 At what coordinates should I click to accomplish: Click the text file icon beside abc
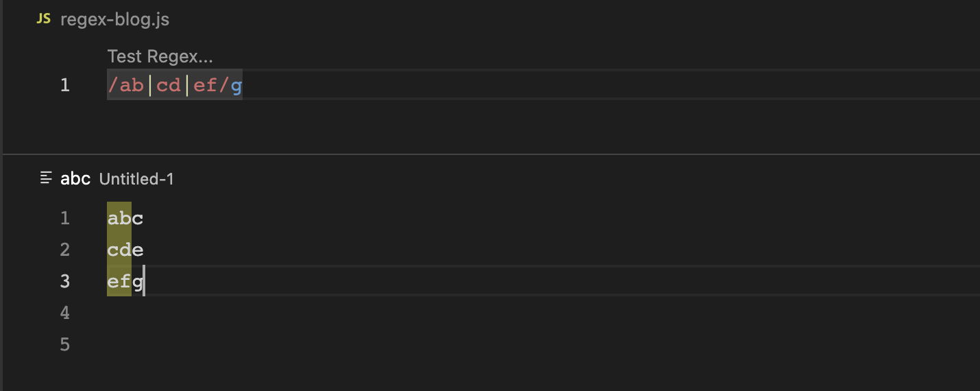pyautogui.click(x=47, y=178)
